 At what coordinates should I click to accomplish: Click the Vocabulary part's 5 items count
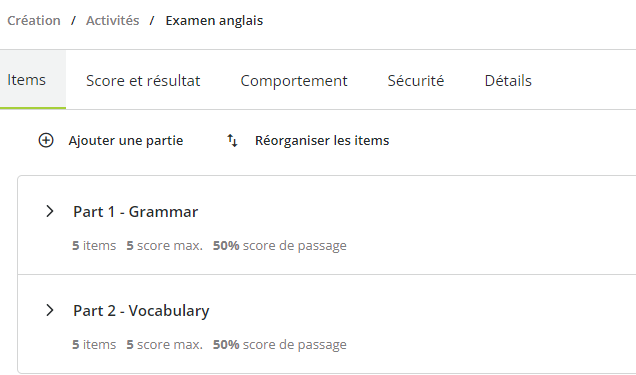click(94, 344)
